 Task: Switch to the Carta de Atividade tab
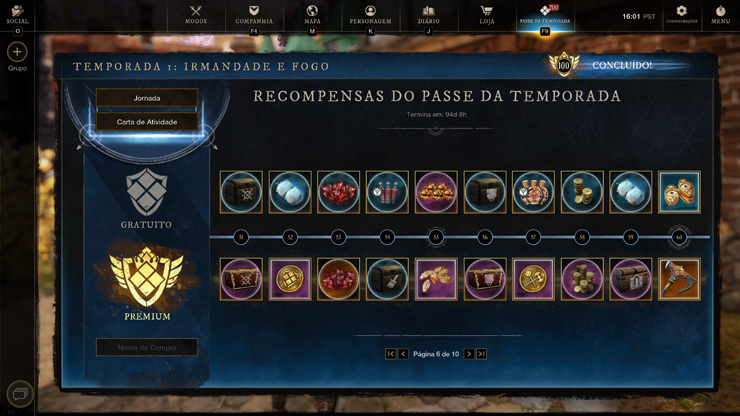147,121
